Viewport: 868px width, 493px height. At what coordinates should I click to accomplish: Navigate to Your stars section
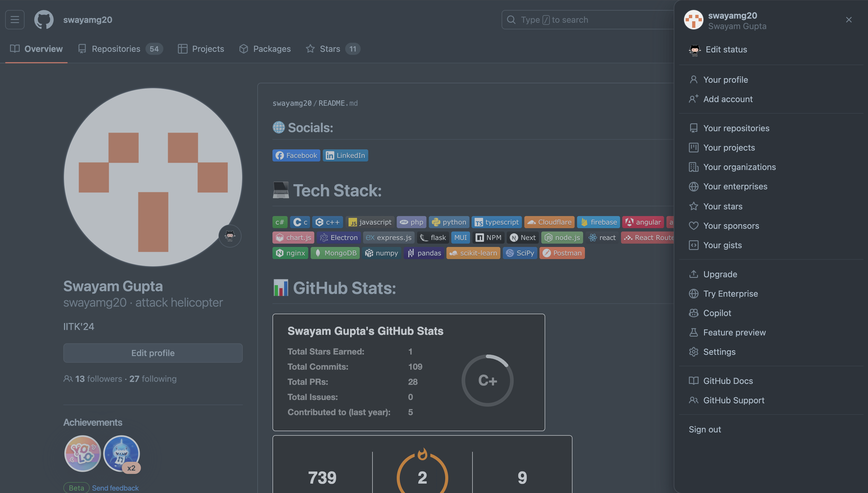(723, 206)
